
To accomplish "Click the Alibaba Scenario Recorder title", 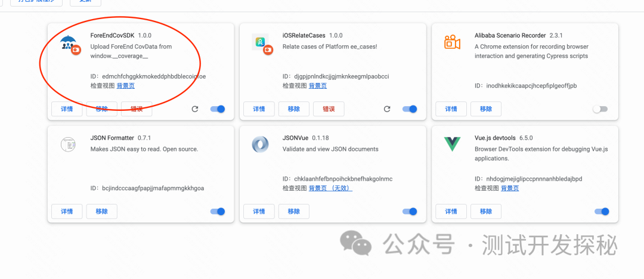I will click(x=510, y=35).
